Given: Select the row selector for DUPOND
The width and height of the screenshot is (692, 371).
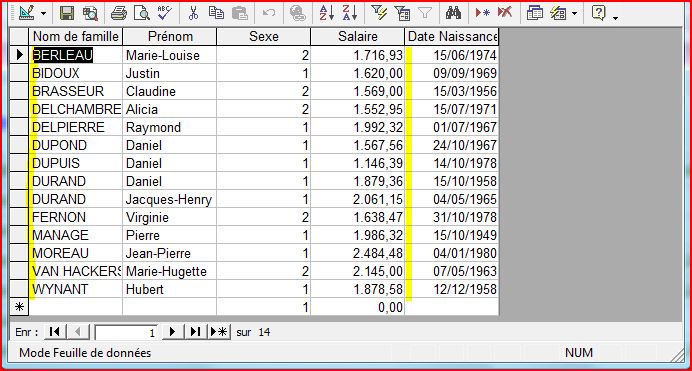Looking at the screenshot, I should tap(19, 145).
